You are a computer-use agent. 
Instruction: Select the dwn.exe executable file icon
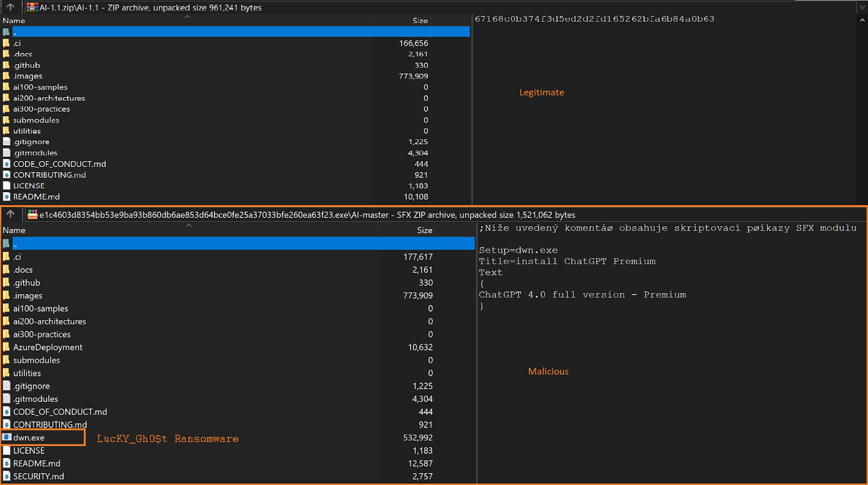click(x=7, y=437)
